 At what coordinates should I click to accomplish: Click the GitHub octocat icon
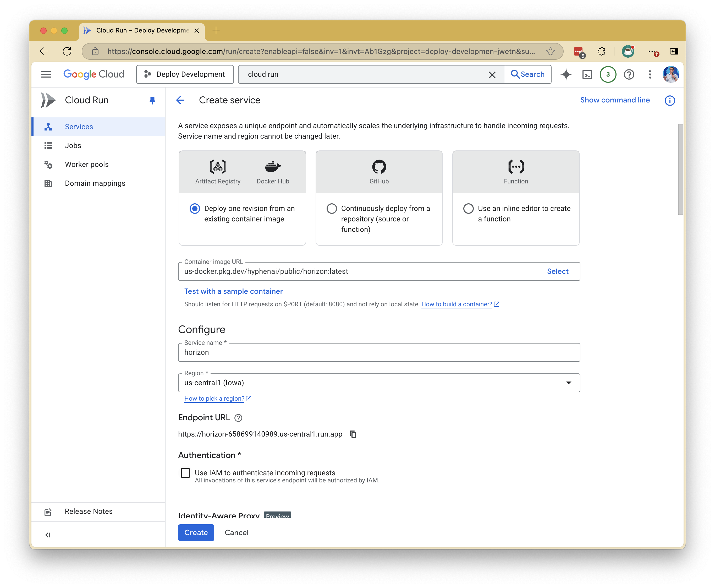click(x=379, y=166)
